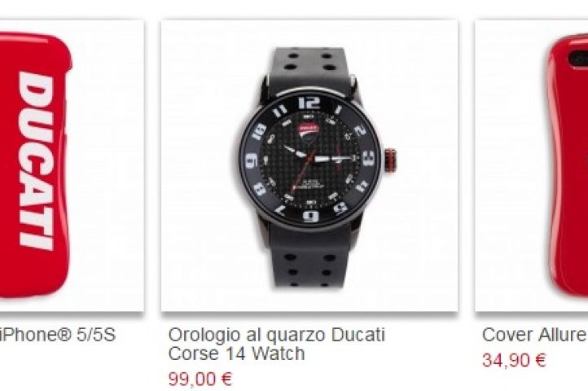Click the white DUCATI lettering on the cover
Viewport: 588px width, 391px height.
pos(37,160)
